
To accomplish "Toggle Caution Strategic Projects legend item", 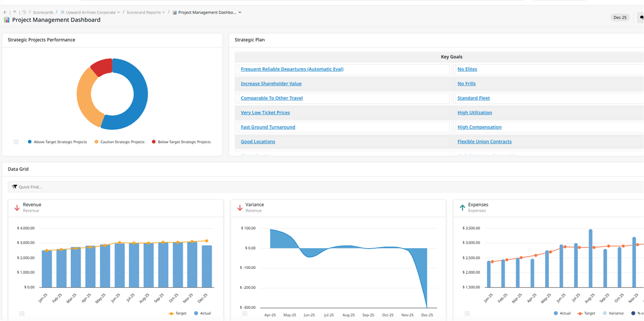I will pyautogui.click(x=119, y=142).
